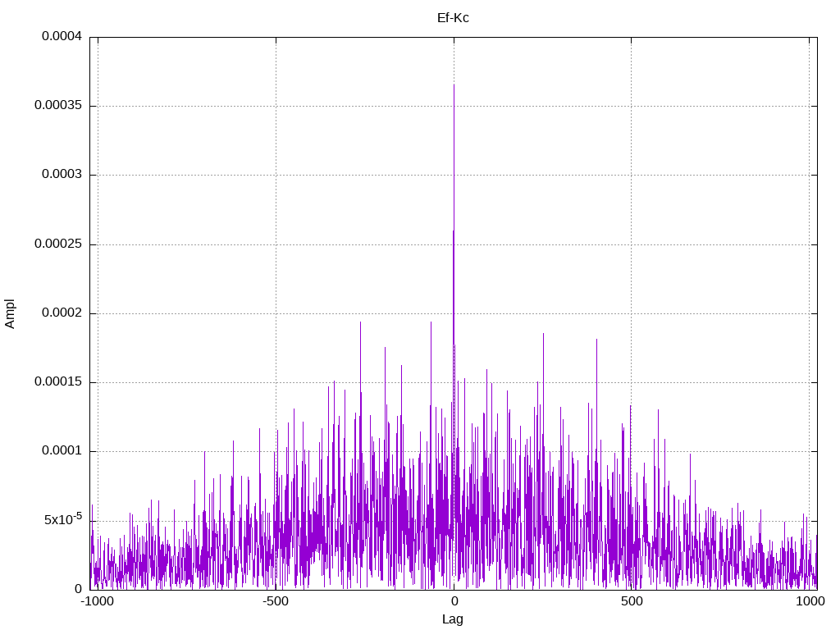Click the y-axis value '0.00025'
Viewport: 840px width, 630px height.
tap(58, 244)
